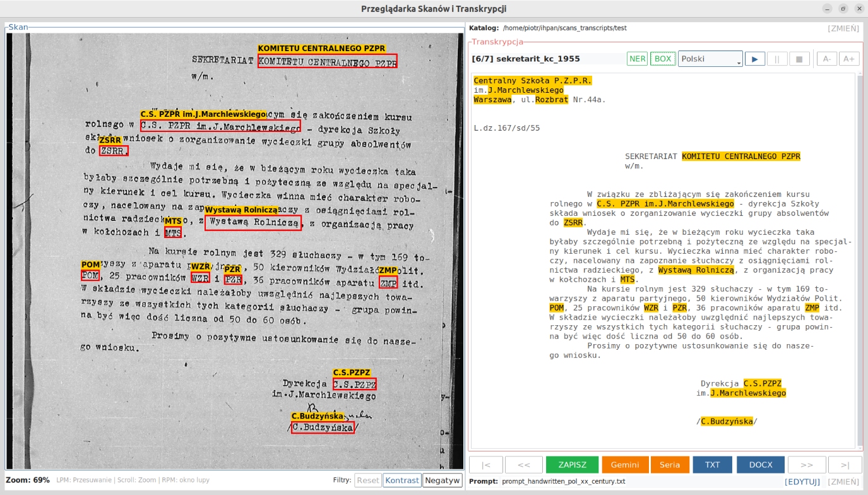The height and width of the screenshot is (495, 868).
Task: Select the WZR box on the scan
Action: pyautogui.click(x=200, y=278)
